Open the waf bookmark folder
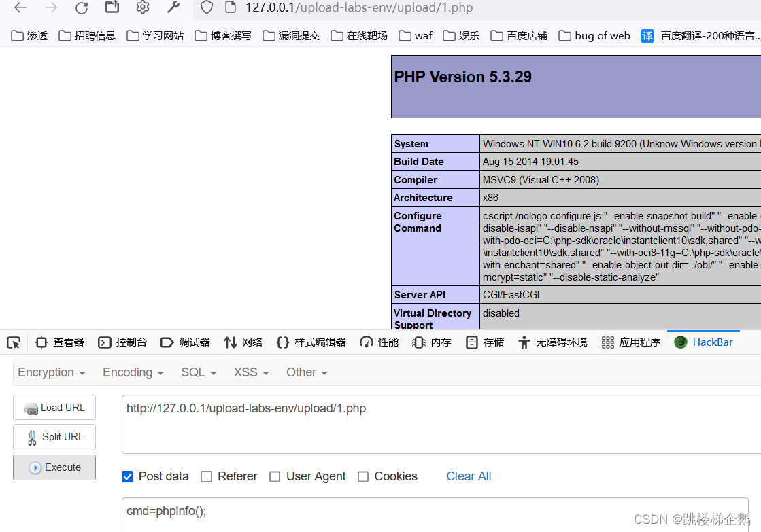This screenshot has width=761, height=532. coord(416,36)
